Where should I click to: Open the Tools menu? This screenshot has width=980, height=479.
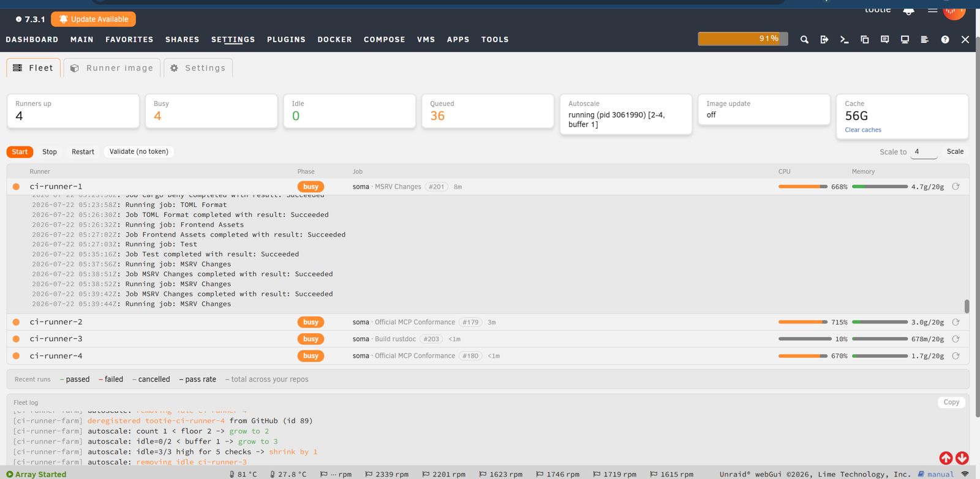tap(495, 40)
